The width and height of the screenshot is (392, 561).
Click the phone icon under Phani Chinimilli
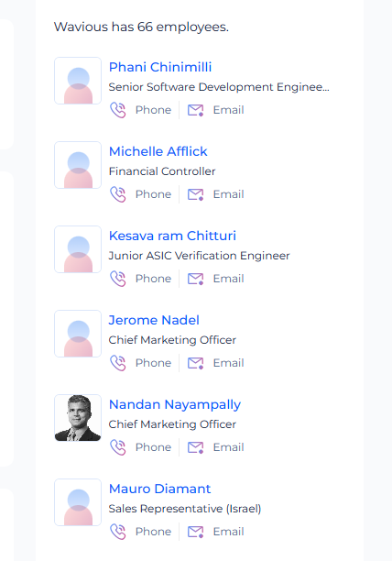pyautogui.click(x=118, y=110)
